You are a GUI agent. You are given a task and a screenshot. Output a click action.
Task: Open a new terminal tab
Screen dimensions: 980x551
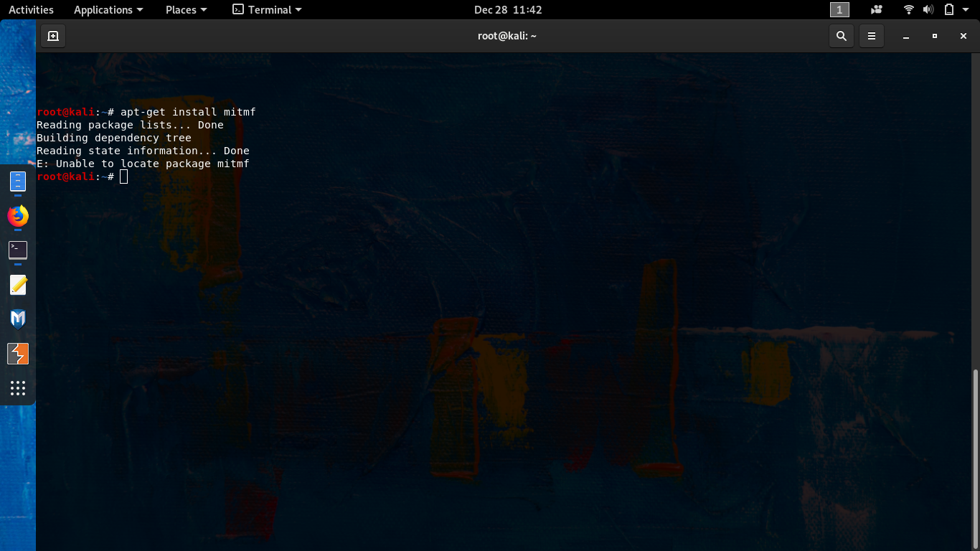[x=53, y=36]
